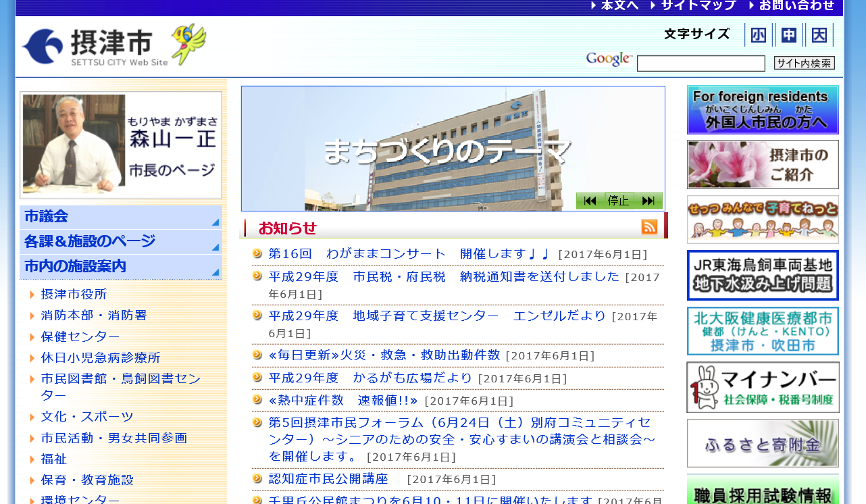Click the お知らせ section heading
The height and width of the screenshot is (504, 866).
(287, 228)
